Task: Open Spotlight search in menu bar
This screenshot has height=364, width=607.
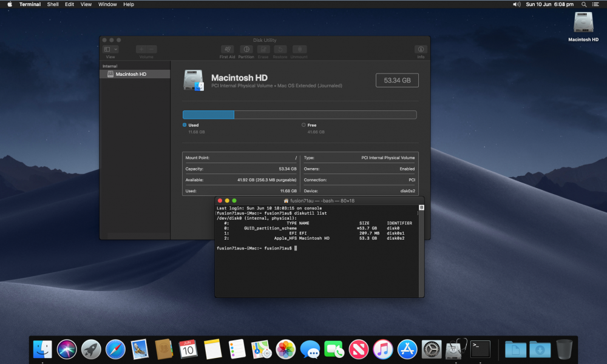Action: 584,4
